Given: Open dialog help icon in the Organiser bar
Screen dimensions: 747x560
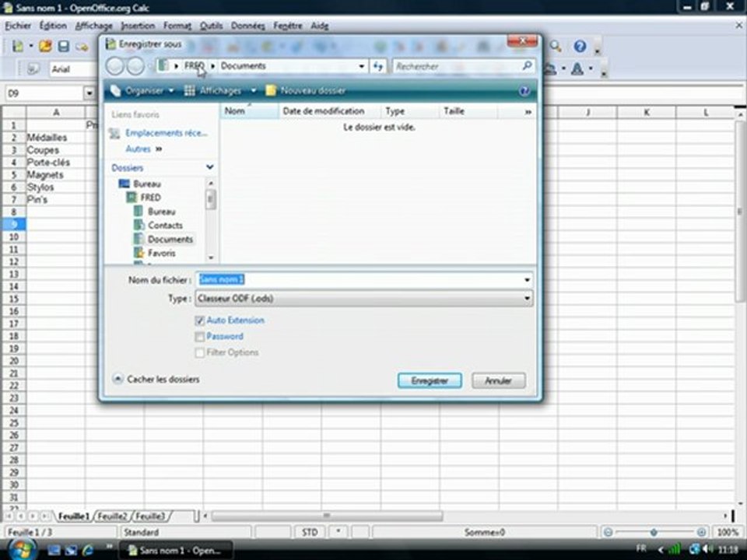Looking at the screenshot, I should 524,90.
